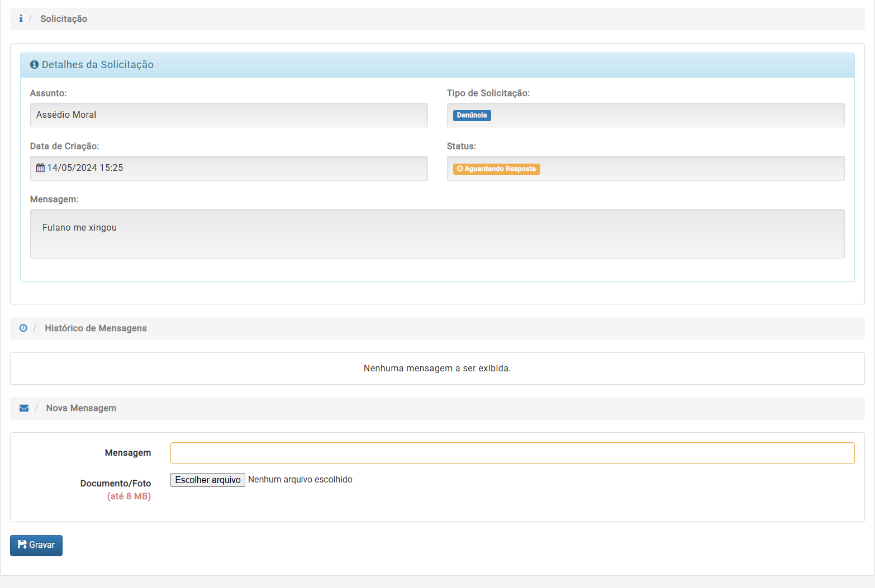The height and width of the screenshot is (588, 875).
Task: Click the floppy disk icon on Gravar button
Action: pyautogui.click(x=22, y=544)
